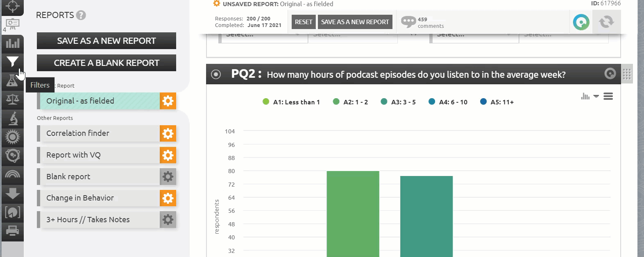
Task: Toggle legend series A5: 11+
Action: pos(497,102)
